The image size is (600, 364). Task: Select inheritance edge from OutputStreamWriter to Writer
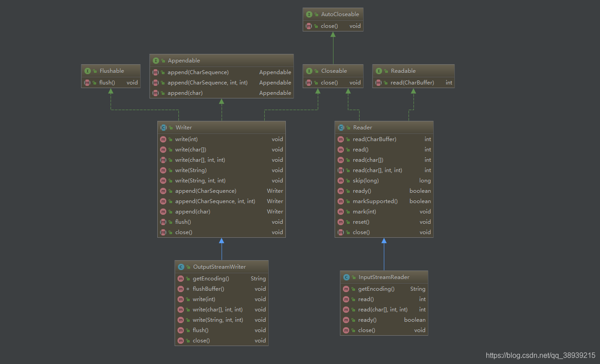(x=222, y=249)
